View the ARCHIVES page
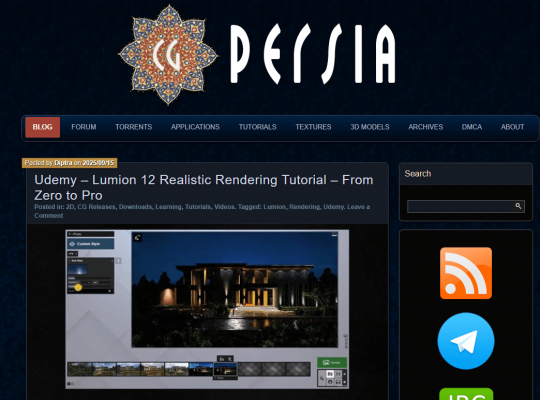This screenshot has height=400, width=540. 426,127
